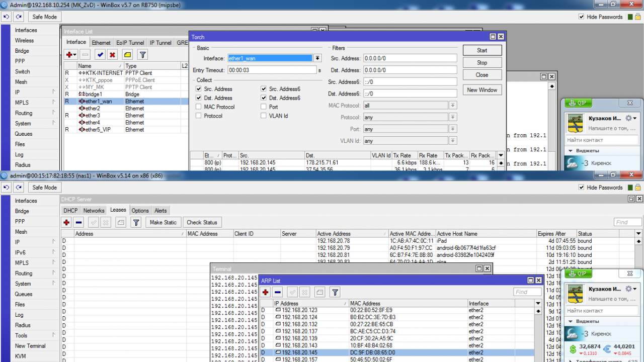The width and height of the screenshot is (644, 362).
Task: Click the blue checkmark enable icon in Interface List
Action: click(100, 55)
